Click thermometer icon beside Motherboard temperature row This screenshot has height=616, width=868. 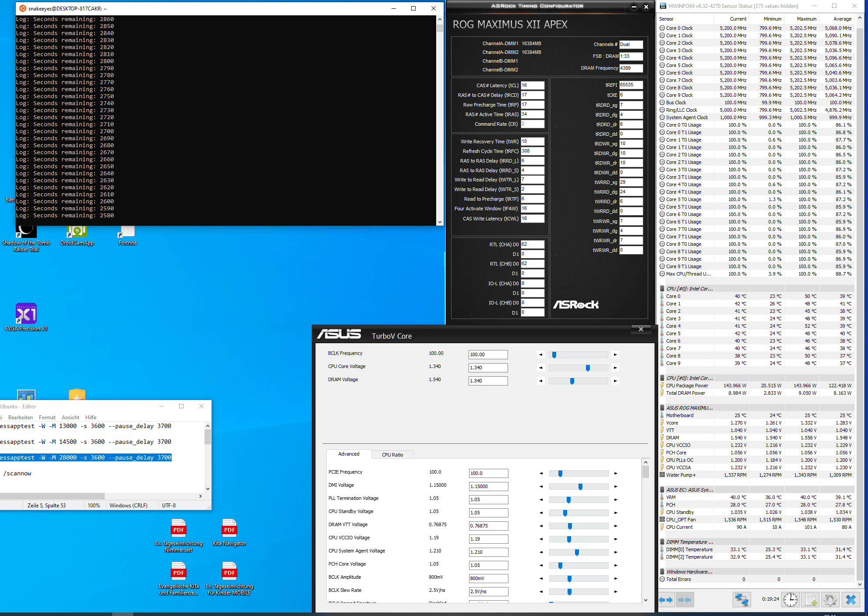coord(662,415)
